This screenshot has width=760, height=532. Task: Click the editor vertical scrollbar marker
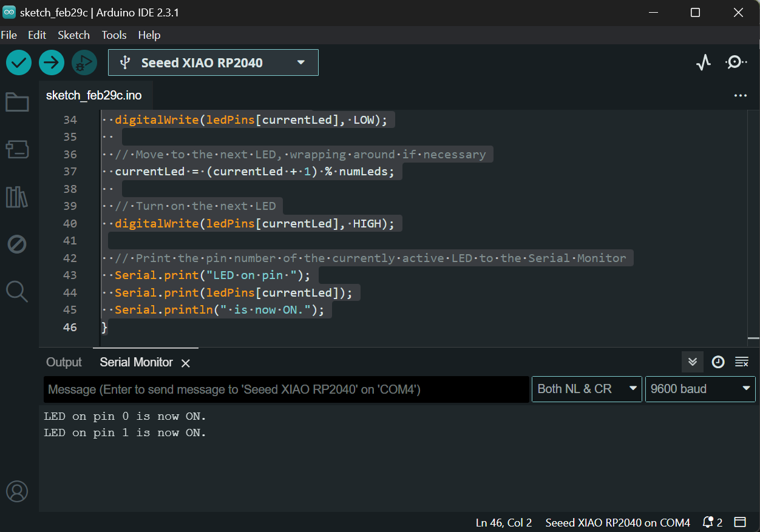(753, 338)
